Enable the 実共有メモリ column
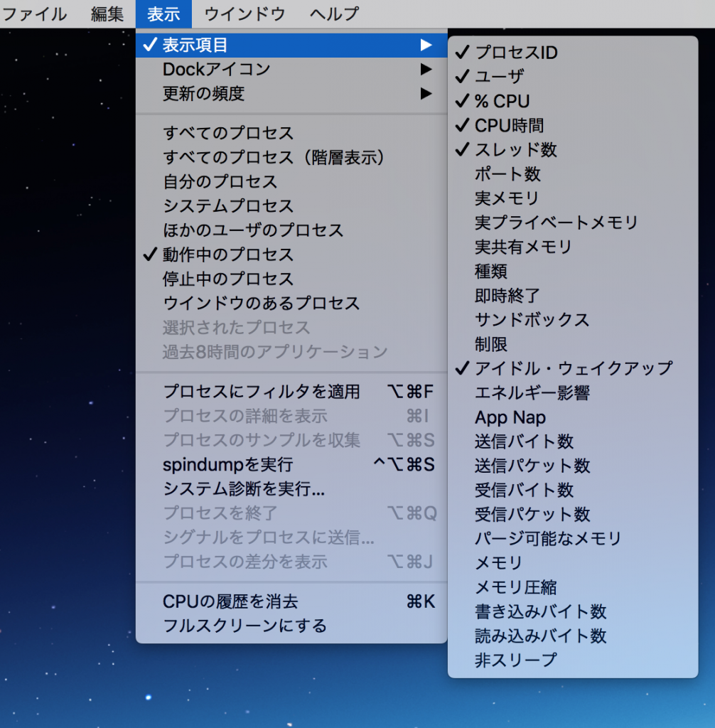The image size is (715, 728). tap(573, 247)
